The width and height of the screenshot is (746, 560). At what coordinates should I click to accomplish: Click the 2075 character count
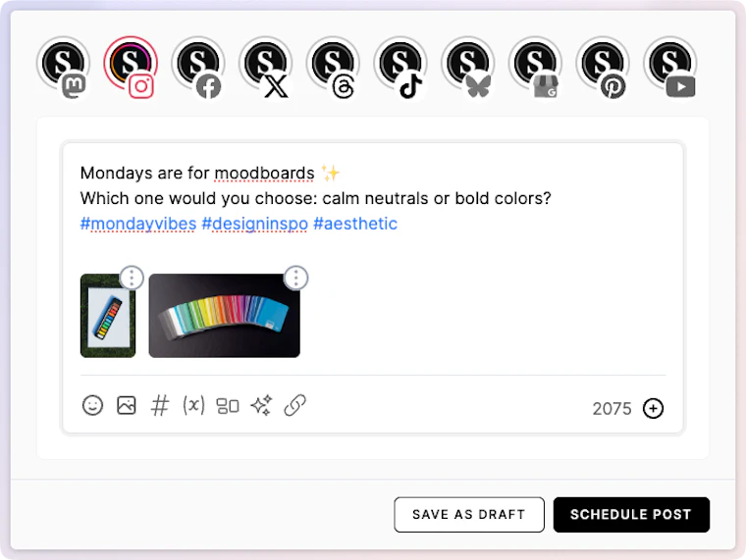612,409
